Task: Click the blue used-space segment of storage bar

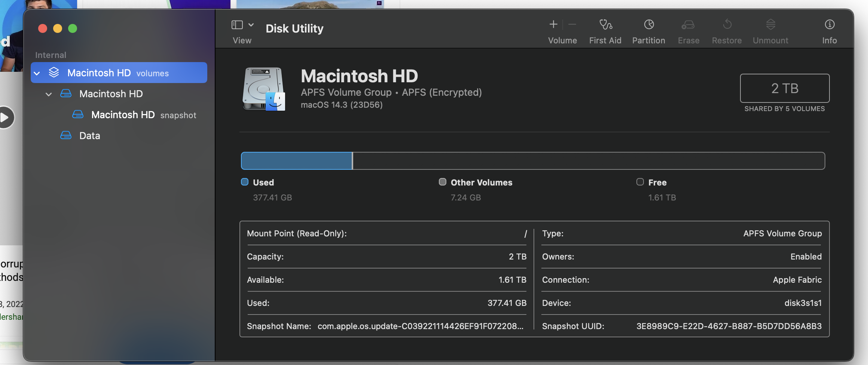Action: coord(296,160)
